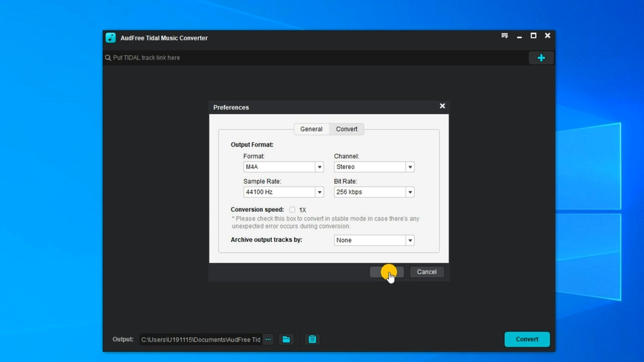This screenshot has height=362, width=644.
Task: Switch to the General tab
Action: pyautogui.click(x=311, y=129)
